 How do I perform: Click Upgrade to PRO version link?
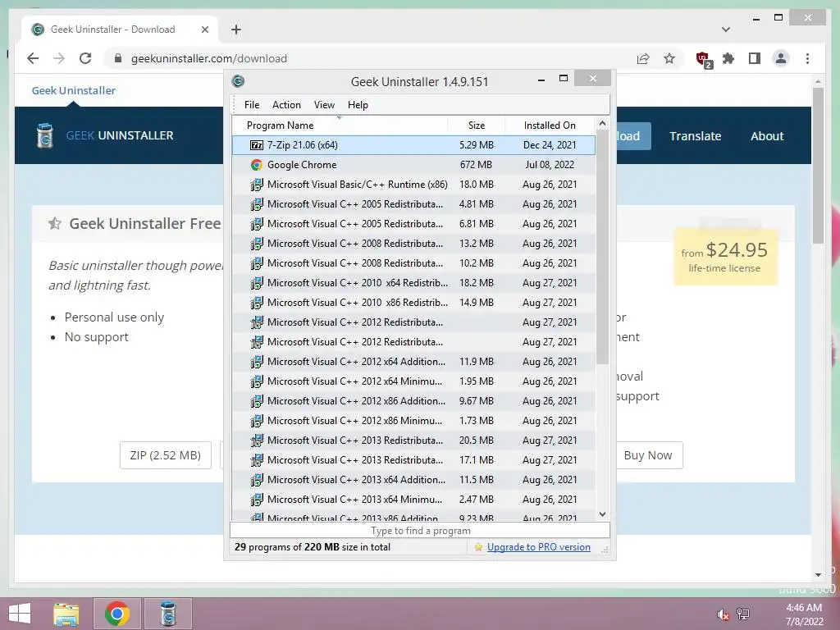coord(539,547)
